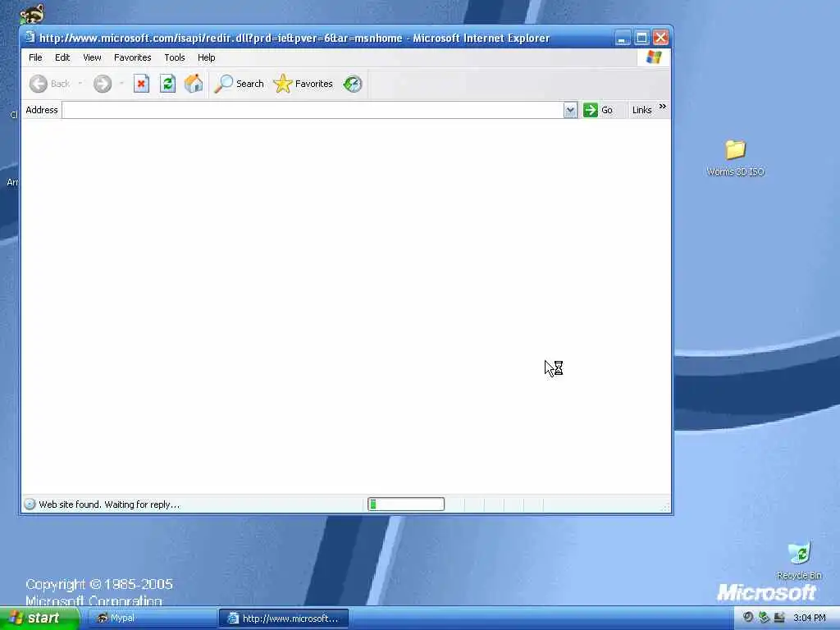The image size is (840, 630).
Task: Open the Tools menu
Action: [175, 57]
